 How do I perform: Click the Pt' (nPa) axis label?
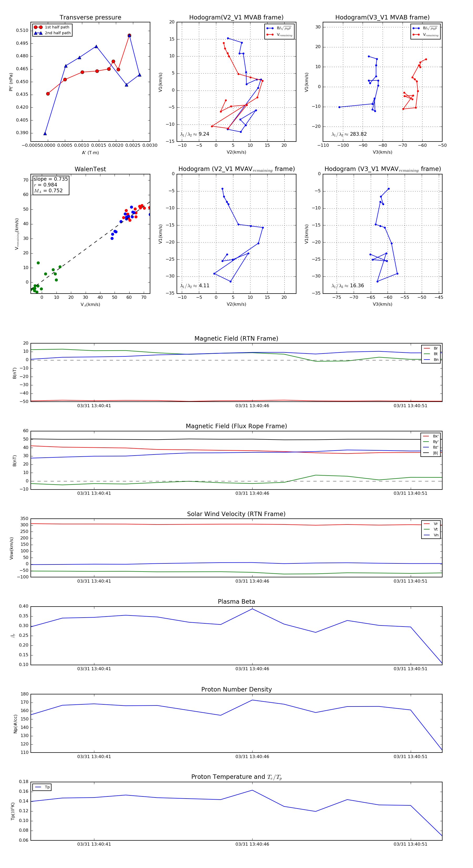click(x=11, y=82)
